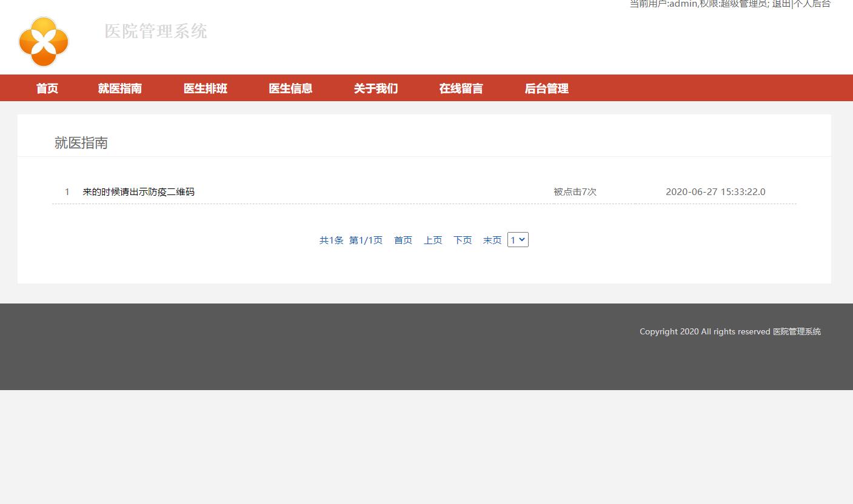
Task: Click the 被点击7次 view counter text
Action: coord(574,191)
